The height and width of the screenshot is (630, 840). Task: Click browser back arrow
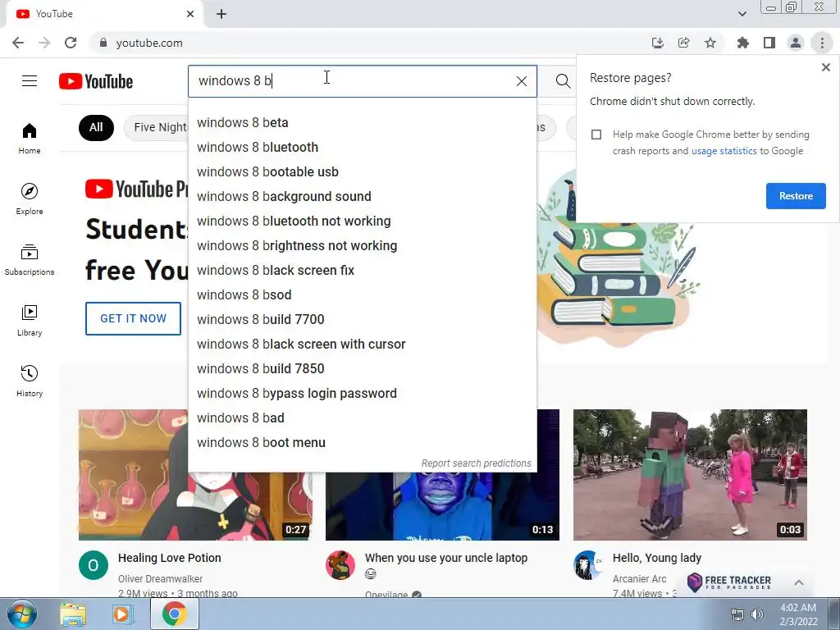click(x=18, y=43)
